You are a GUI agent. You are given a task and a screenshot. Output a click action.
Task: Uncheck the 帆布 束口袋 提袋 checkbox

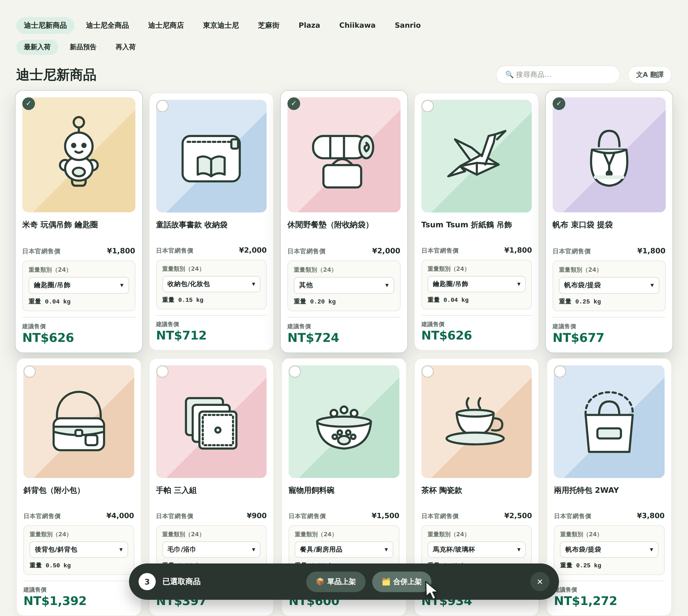pyautogui.click(x=559, y=104)
